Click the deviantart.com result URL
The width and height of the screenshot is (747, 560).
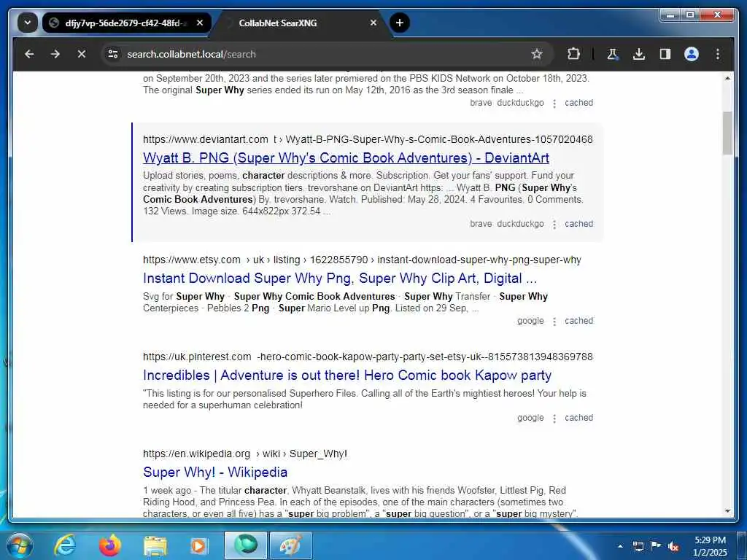pyautogui.click(x=368, y=139)
